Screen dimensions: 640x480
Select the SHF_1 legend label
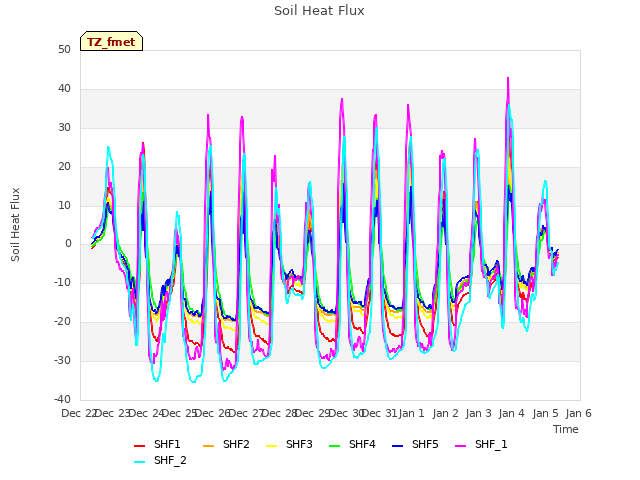coord(491,444)
